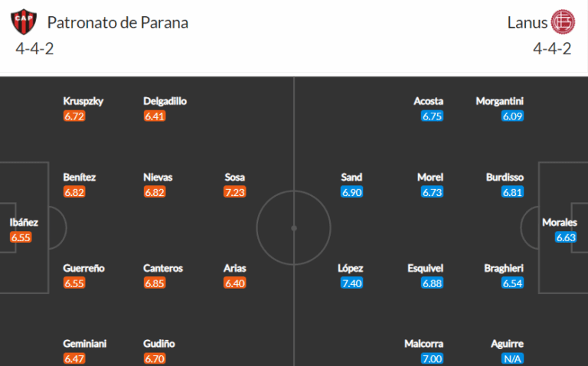Image resolution: width=588 pixels, height=366 pixels.
Task: Open Delgadillo's player profile
Action: (165, 101)
